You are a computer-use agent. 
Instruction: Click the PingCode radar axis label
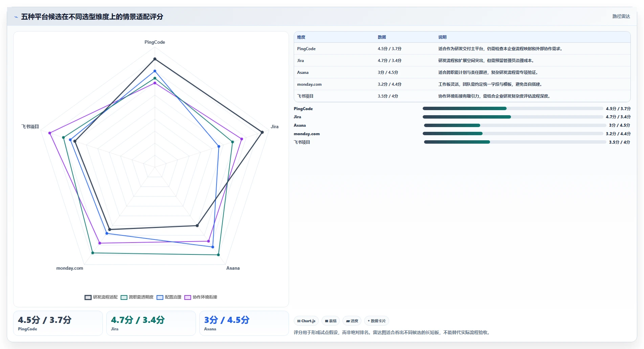[155, 42]
